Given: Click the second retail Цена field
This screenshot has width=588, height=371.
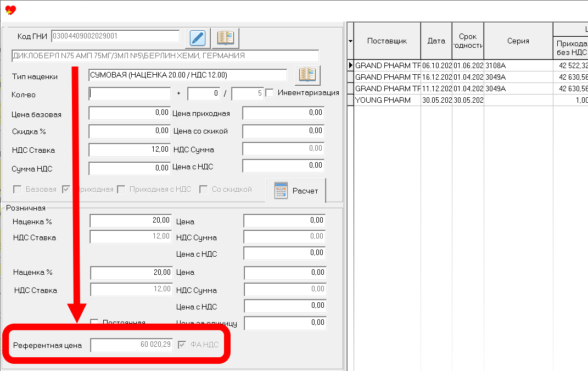Looking at the screenshot, I should tap(285, 273).
